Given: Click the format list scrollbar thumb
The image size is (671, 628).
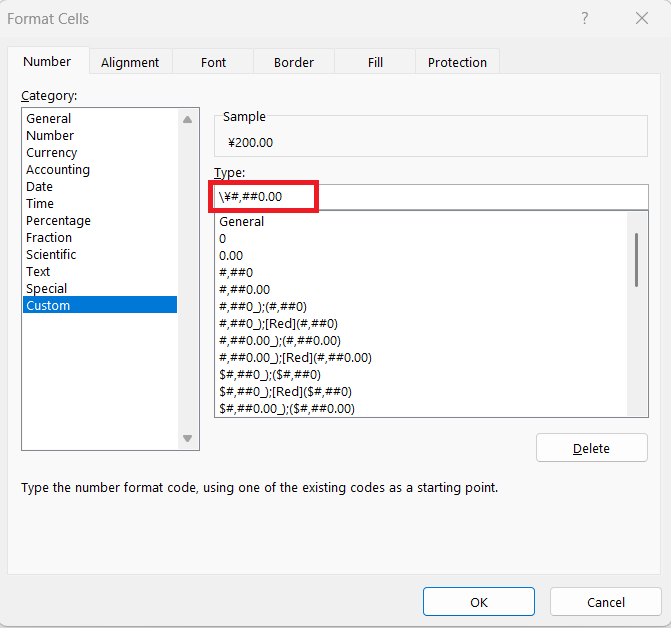Looking at the screenshot, I should 637,260.
